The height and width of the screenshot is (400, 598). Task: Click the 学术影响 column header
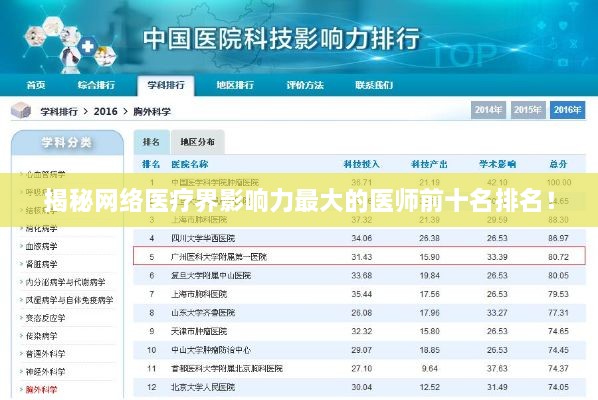point(497,164)
